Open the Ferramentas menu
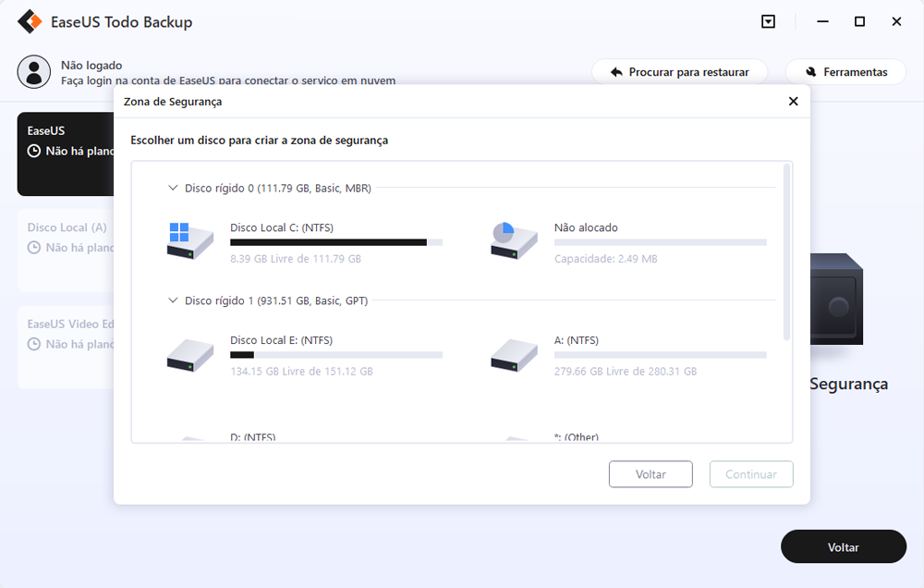The image size is (924, 588). pyautogui.click(x=845, y=72)
